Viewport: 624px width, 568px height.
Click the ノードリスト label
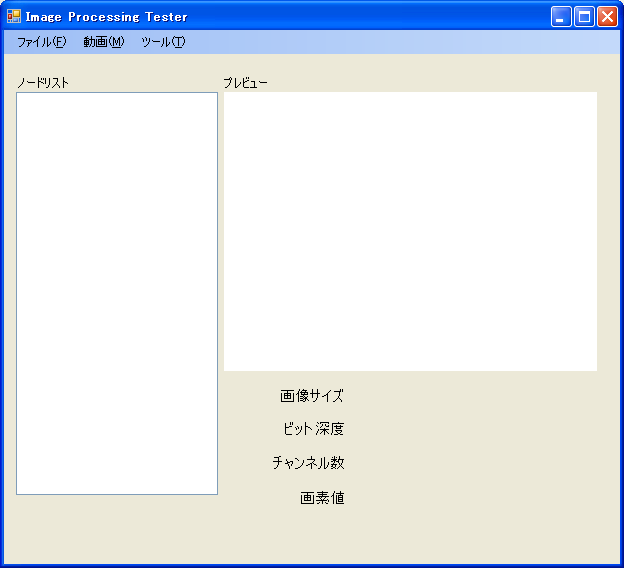click(x=43, y=83)
